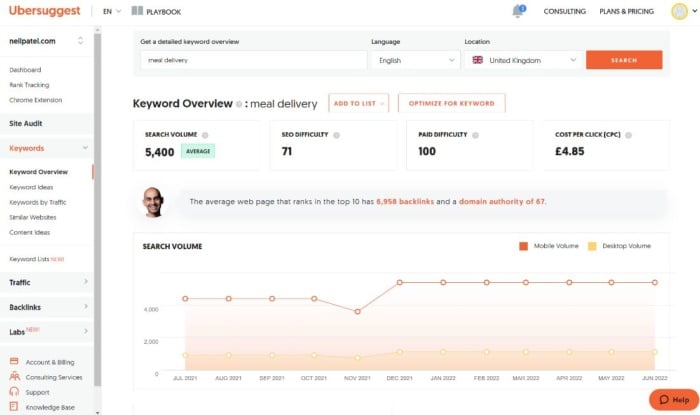
Task: Open the Language English dropdown
Action: 416,60
